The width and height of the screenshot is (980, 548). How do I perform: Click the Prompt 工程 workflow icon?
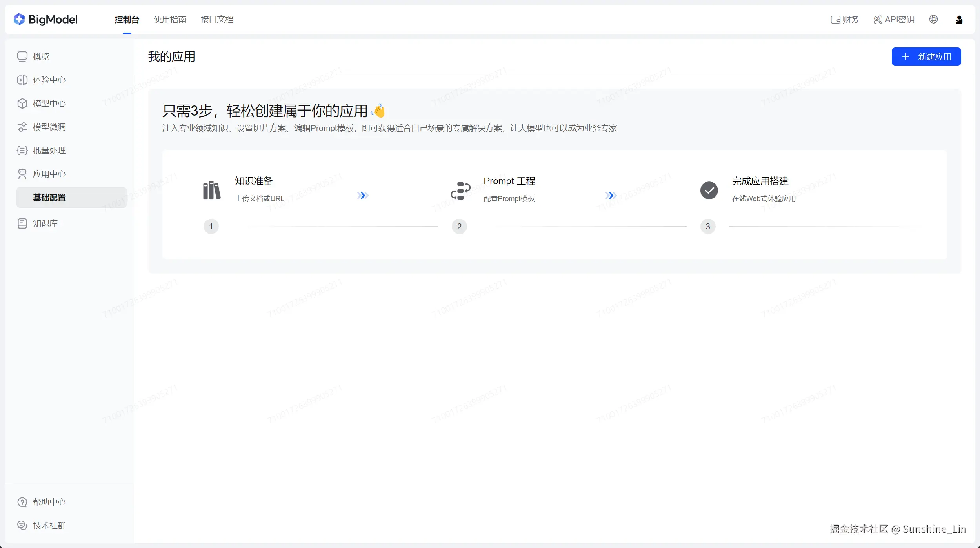click(460, 191)
